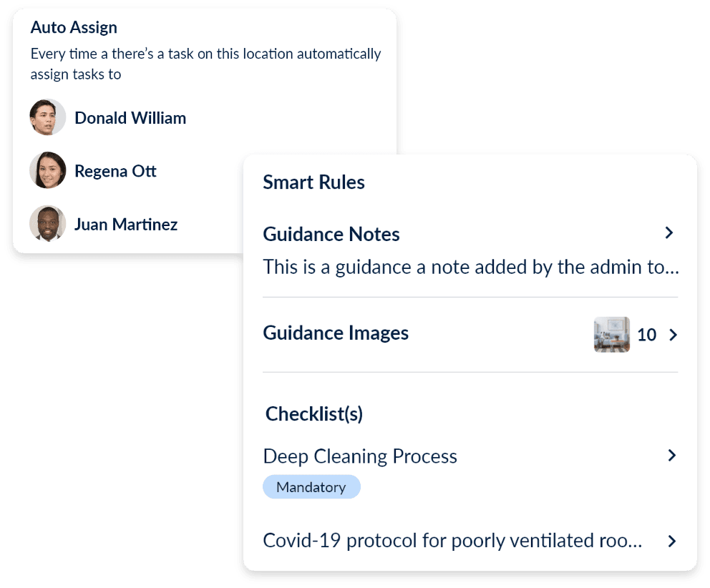Select the Juan Martinez assignee name

pyautogui.click(x=126, y=225)
